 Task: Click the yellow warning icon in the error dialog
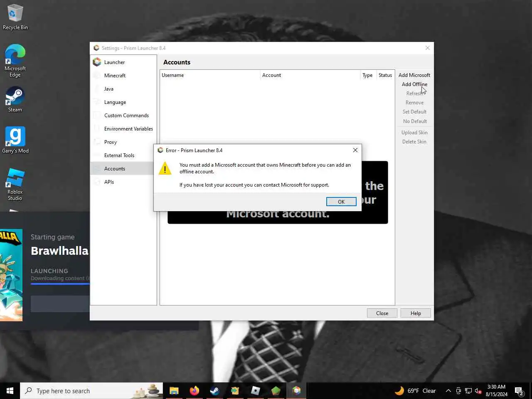(165, 169)
